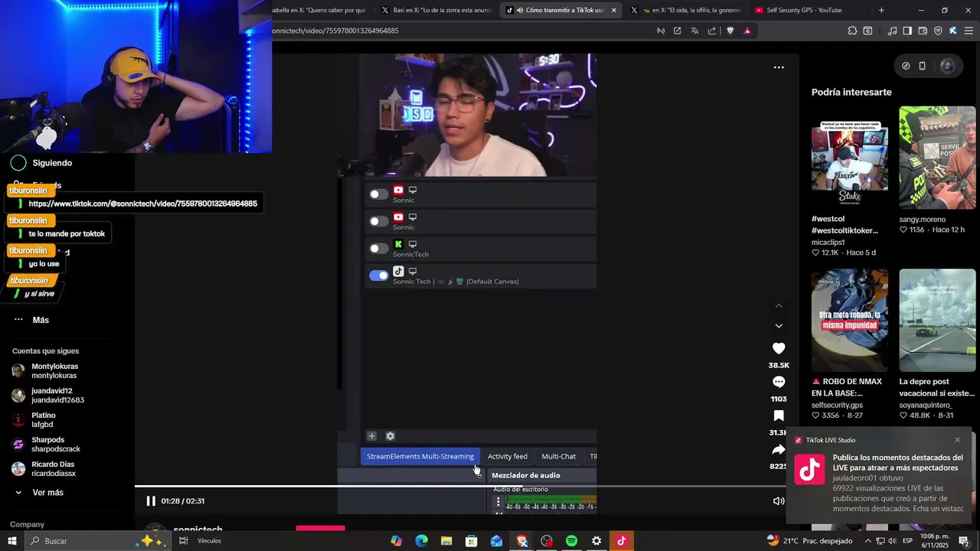Click the TikTok get app phone icon
This screenshot has width=980, height=551.
click(923, 66)
